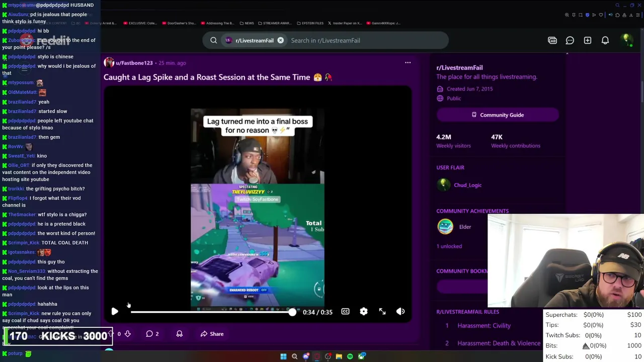Open the EXCLUSIVE: Colle... bookmark
Viewport: 644px width, 362px height.
click(x=139, y=23)
